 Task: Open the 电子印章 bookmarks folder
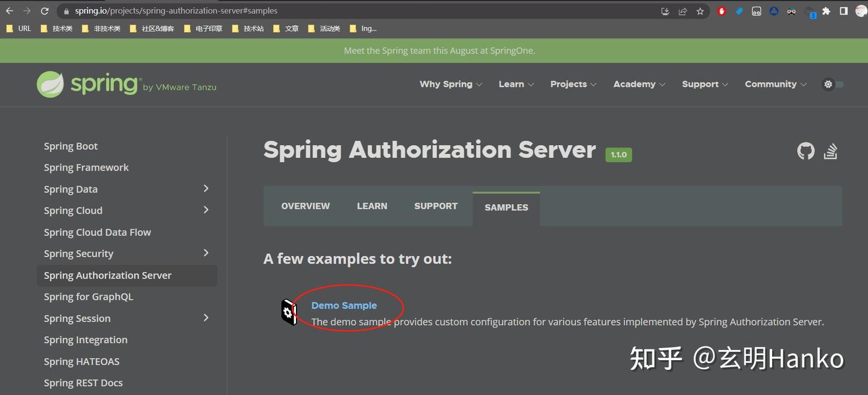tap(203, 28)
